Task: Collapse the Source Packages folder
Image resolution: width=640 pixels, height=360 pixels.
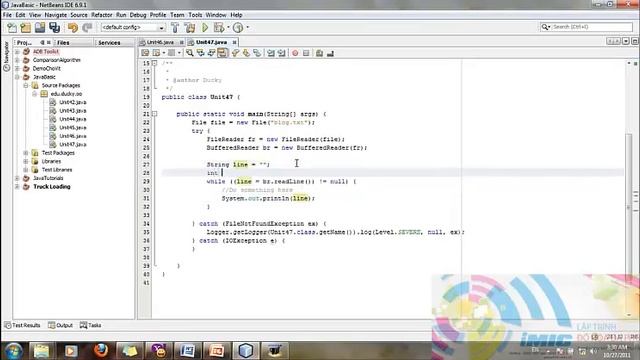Action: [x=26, y=85]
